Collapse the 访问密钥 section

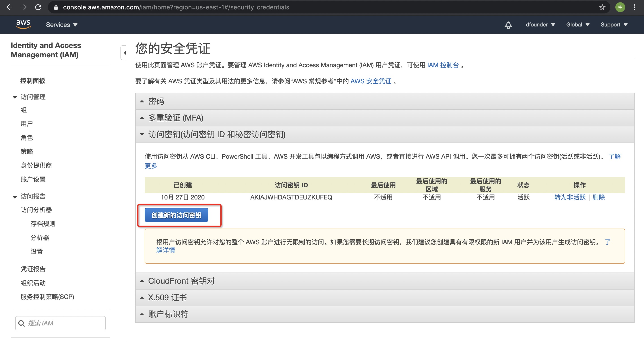(217, 134)
